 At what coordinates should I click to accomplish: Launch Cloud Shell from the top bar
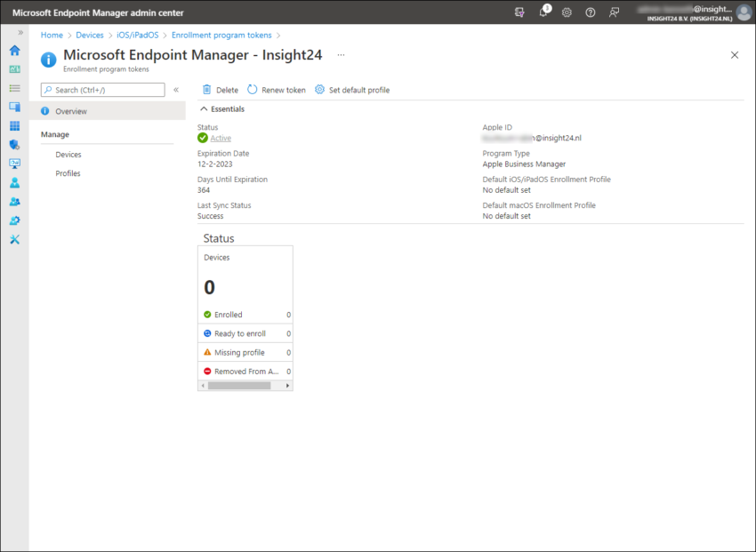[519, 12]
